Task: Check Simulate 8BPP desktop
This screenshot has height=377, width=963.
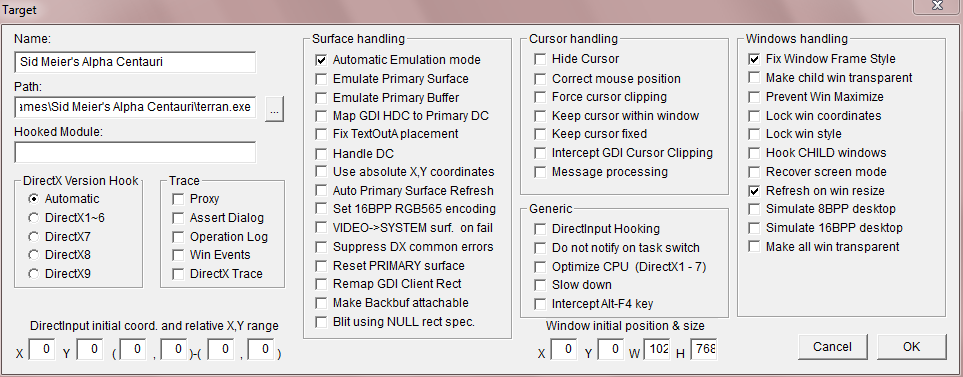Action: pos(754,209)
